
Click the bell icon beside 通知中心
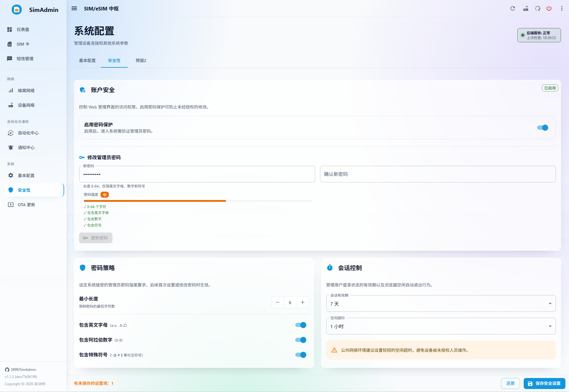click(11, 148)
